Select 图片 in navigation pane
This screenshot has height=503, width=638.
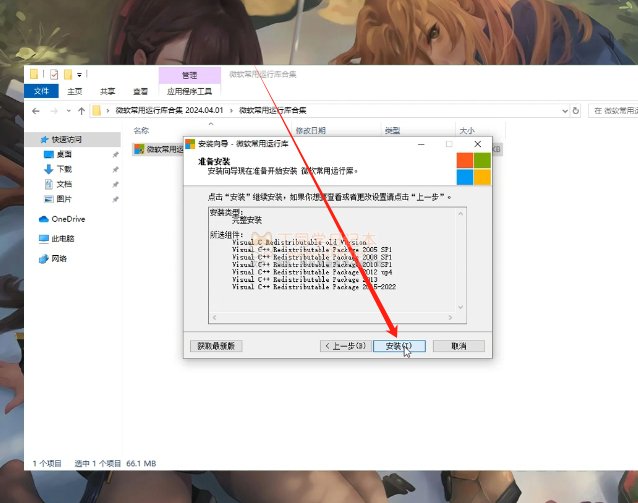point(64,199)
